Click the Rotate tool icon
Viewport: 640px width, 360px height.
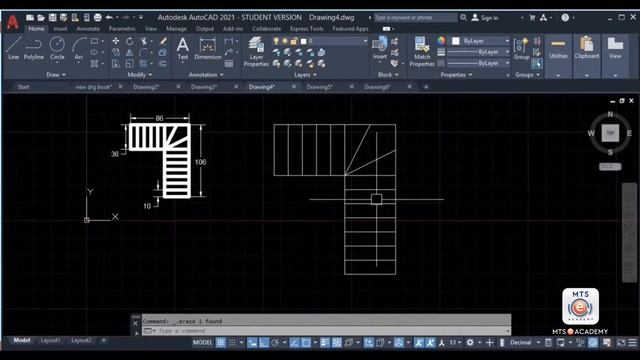tap(129, 41)
